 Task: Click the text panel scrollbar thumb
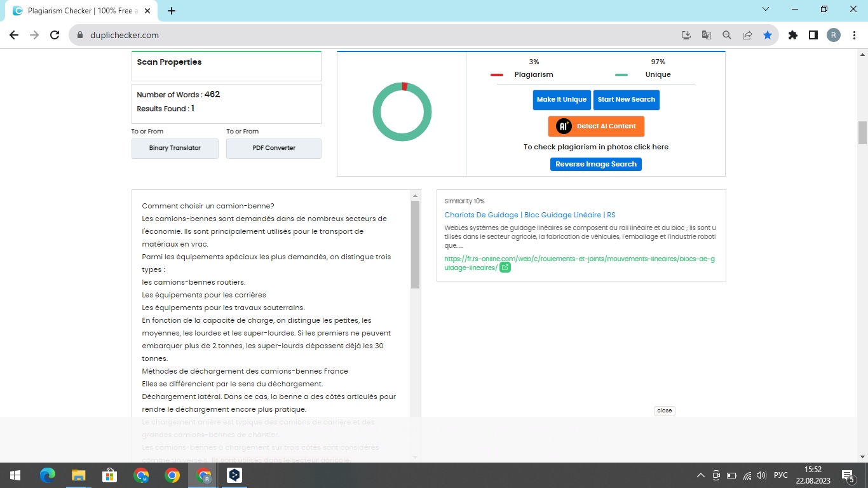click(416, 245)
